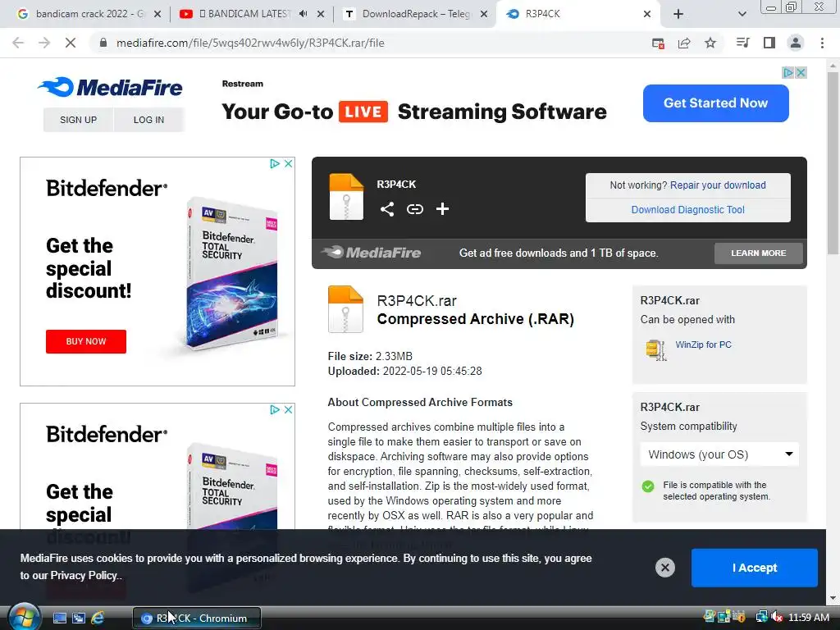Select the R3P4CK MediaFire tab
840x630 pixels.
click(578, 14)
